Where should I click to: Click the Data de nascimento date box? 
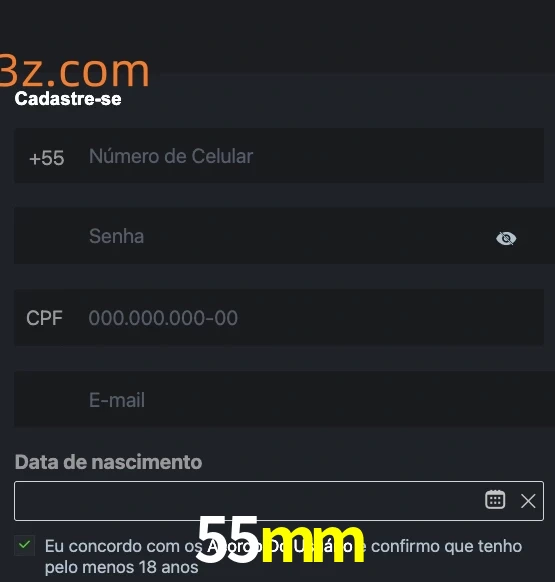[279, 501]
